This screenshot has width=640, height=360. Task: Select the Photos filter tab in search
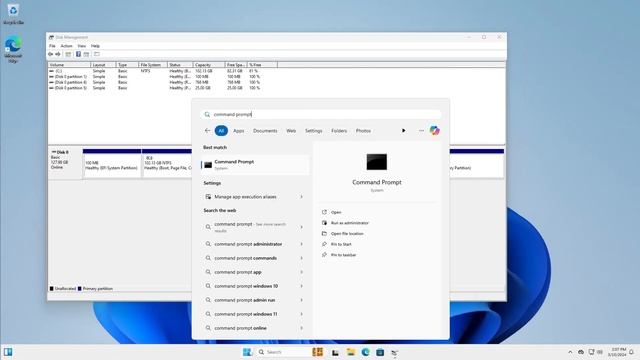[x=363, y=131]
